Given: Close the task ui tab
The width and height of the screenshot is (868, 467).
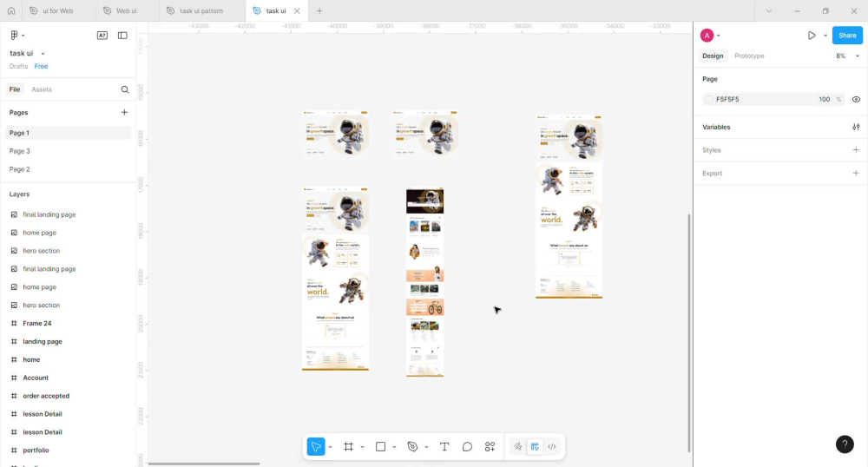Looking at the screenshot, I should pyautogui.click(x=297, y=10).
